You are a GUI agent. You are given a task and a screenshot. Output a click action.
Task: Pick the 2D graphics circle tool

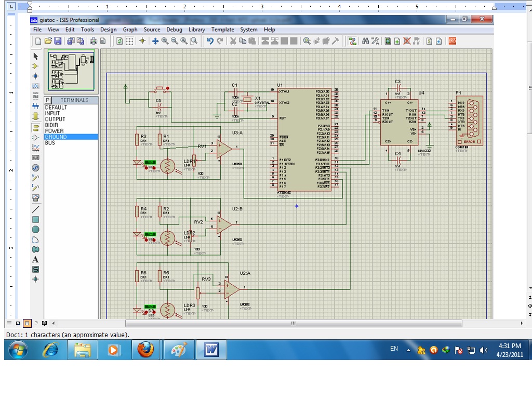coord(35,229)
